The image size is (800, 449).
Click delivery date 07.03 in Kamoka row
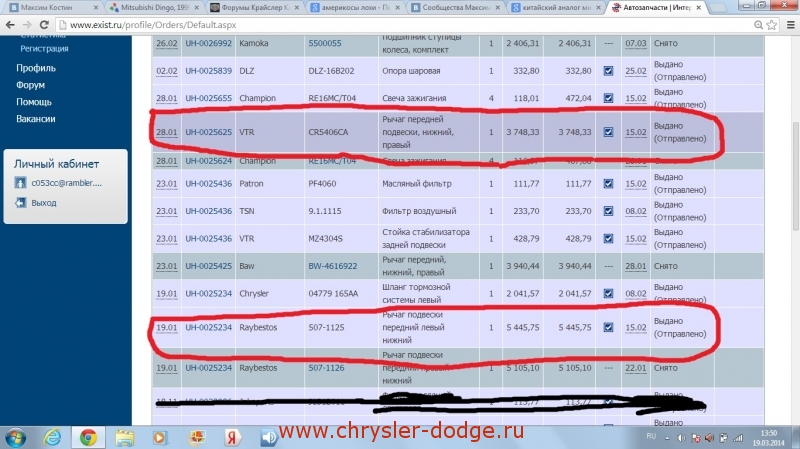click(636, 43)
